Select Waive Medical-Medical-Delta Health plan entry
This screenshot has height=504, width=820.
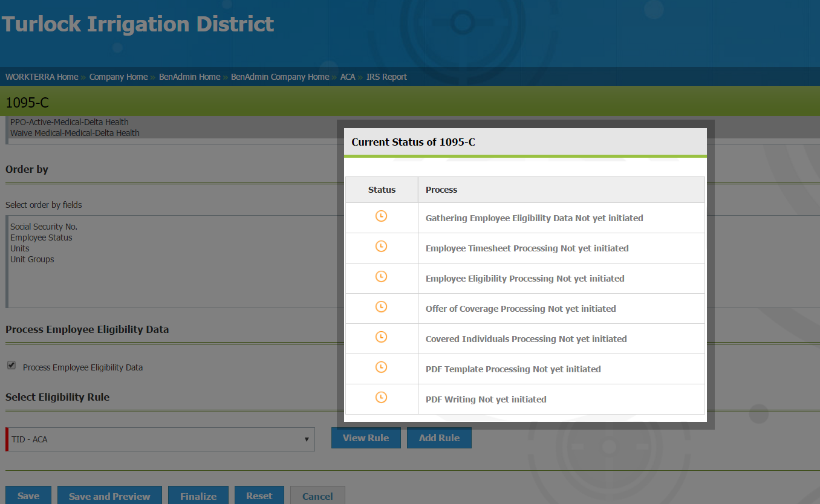point(75,133)
